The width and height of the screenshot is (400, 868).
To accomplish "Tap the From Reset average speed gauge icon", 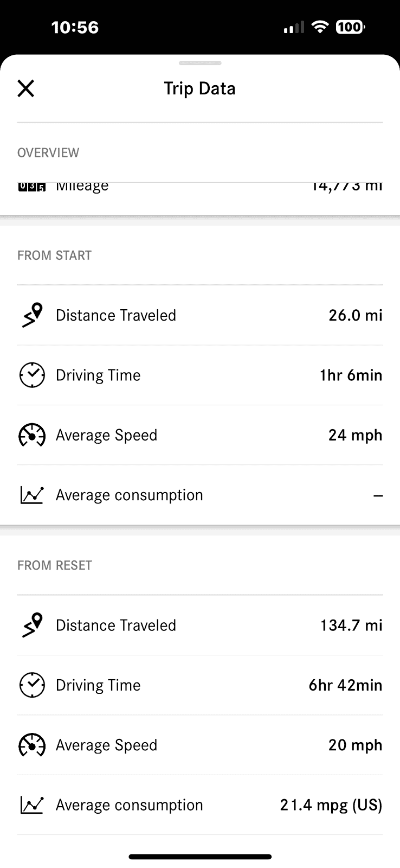I will click(x=32, y=745).
